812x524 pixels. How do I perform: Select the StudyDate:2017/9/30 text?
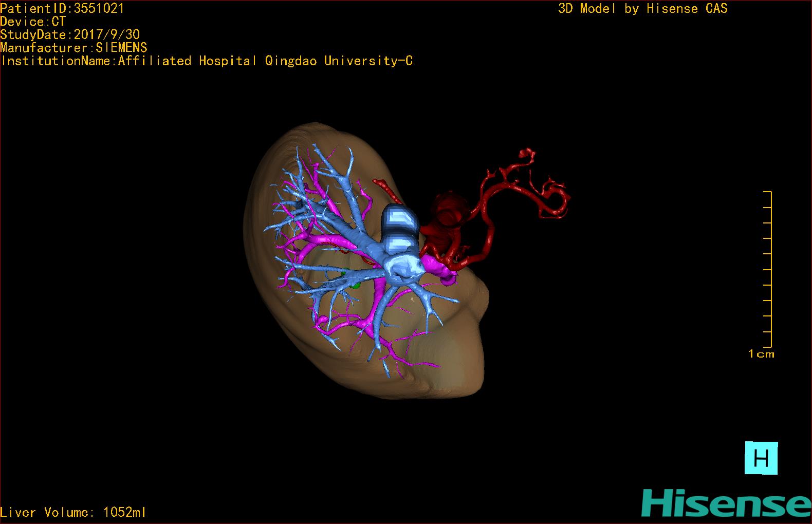tap(70, 34)
